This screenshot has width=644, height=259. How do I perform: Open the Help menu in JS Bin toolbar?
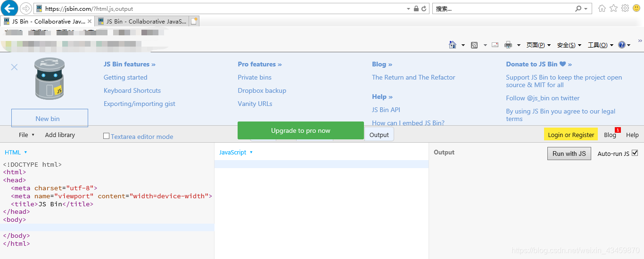tap(632, 135)
